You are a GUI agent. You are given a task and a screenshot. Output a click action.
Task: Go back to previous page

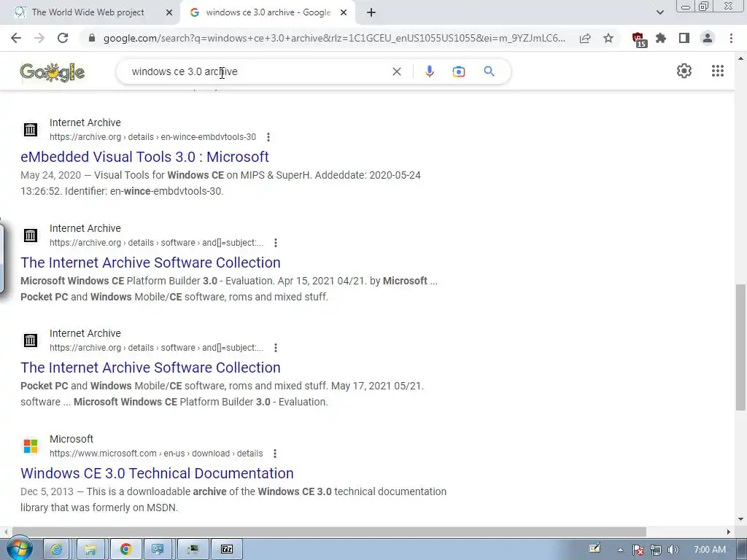[x=16, y=38]
